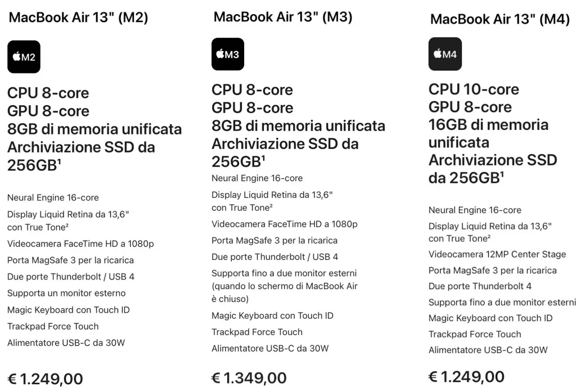Click the 16GB di memoria unificata text
576x392 pixels.
tap(488, 133)
